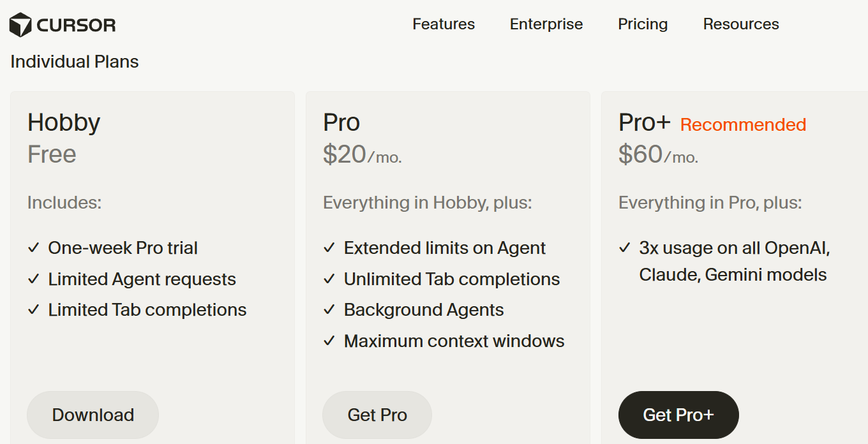The image size is (868, 444).
Task: Click the Get Pro button
Action: 377,415
